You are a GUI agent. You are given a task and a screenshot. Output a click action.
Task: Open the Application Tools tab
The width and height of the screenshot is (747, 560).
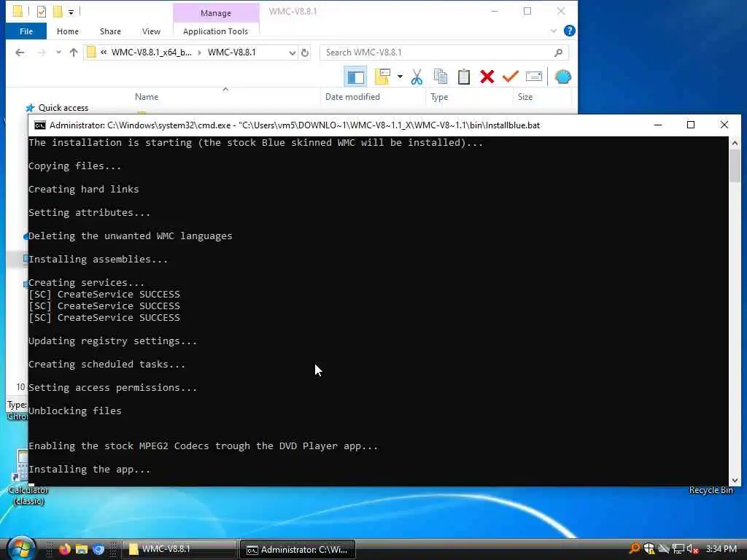coord(215,31)
